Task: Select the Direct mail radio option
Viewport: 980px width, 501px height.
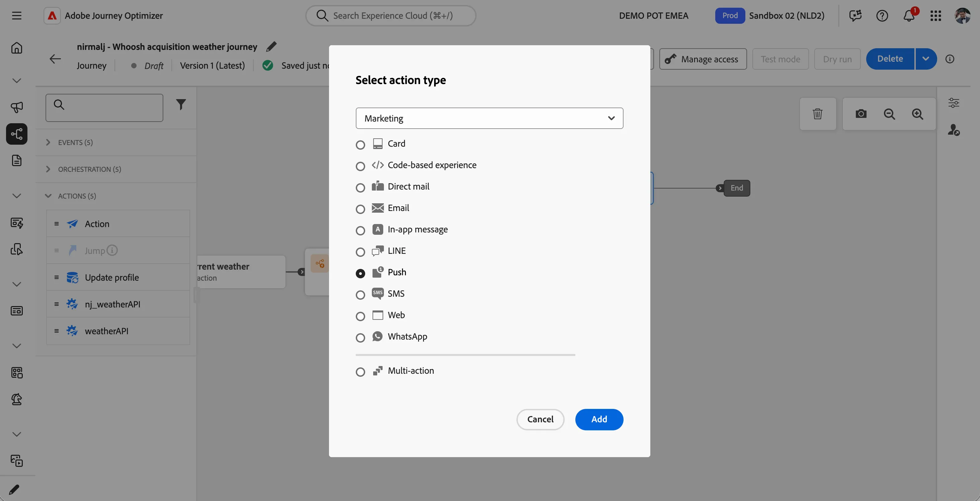Action: point(360,188)
